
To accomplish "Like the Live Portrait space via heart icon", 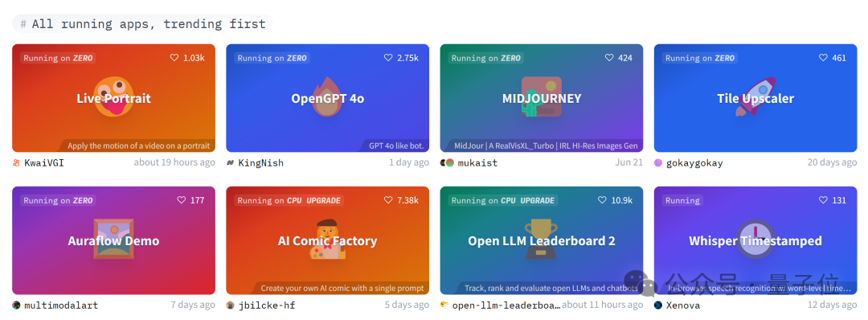I will click(x=174, y=58).
